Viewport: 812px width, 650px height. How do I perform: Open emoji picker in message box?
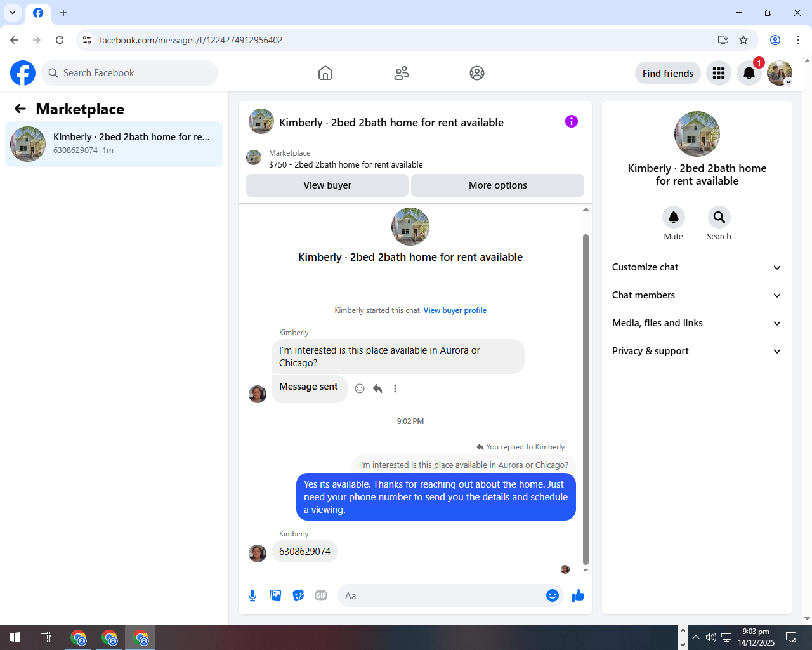pyautogui.click(x=553, y=595)
